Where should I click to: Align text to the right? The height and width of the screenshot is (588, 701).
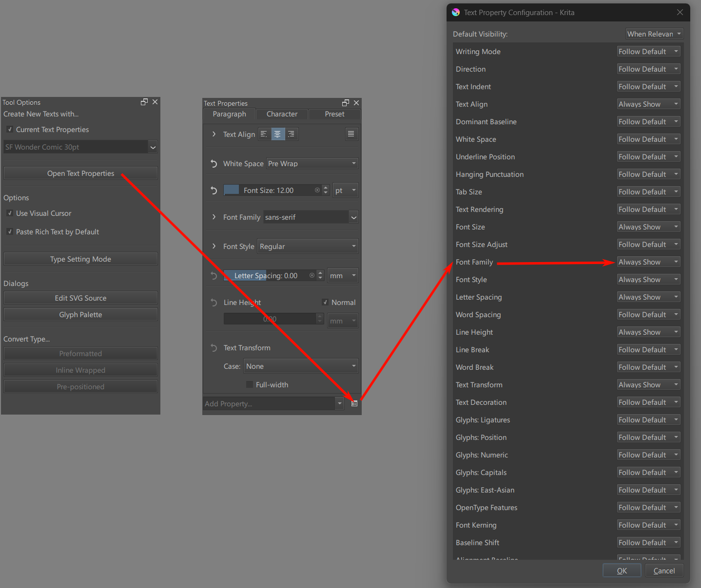click(x=291, y=134)
